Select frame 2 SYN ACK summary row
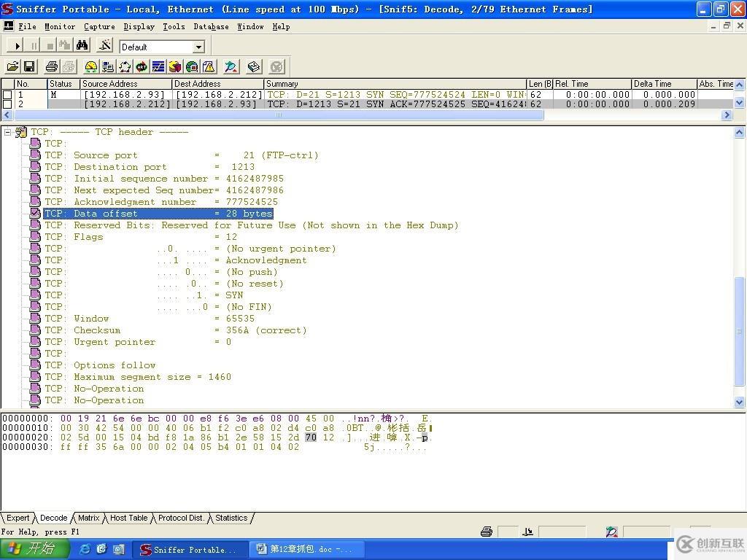This screenshot has height=560, width=747. [396, 104]
